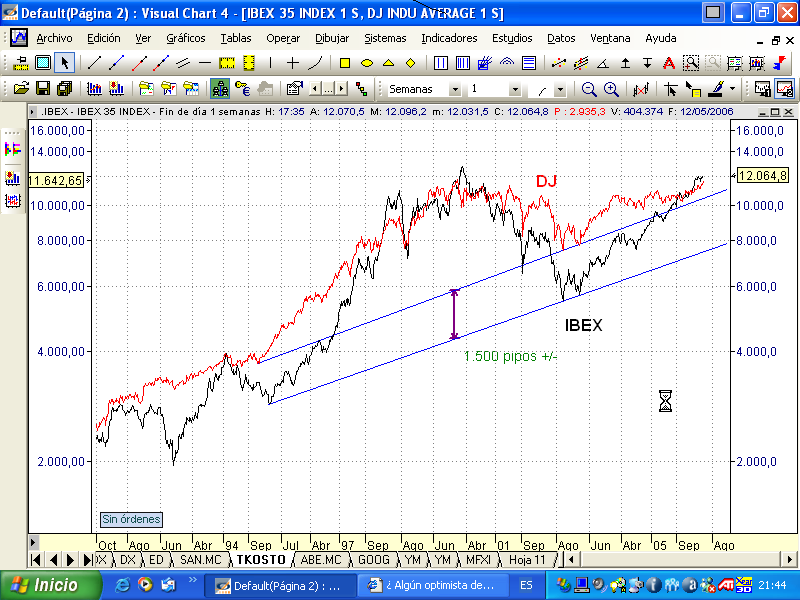Image resolution: width=800 pixels, height=600 pixels.
Task: Go to first sheet tab arrow
Action: pyautogui.click(x=35, y=560)
